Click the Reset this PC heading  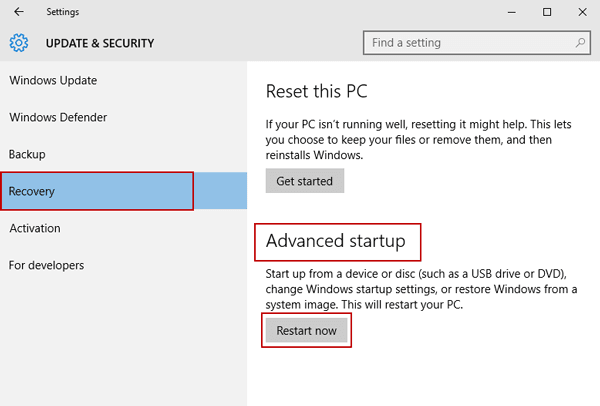(x=317, y=92)
